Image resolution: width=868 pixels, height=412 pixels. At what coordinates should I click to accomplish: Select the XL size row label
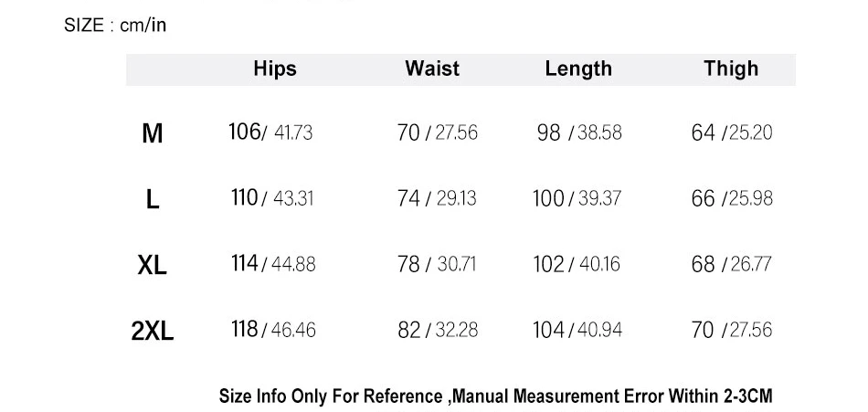pos(153,265)
